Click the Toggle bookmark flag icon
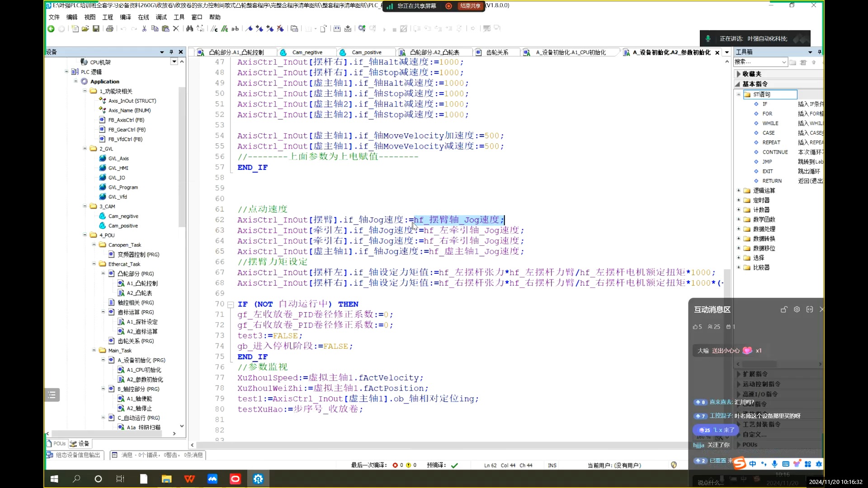The height and width of the screenshot is (488, 868). tap(249, 28)
